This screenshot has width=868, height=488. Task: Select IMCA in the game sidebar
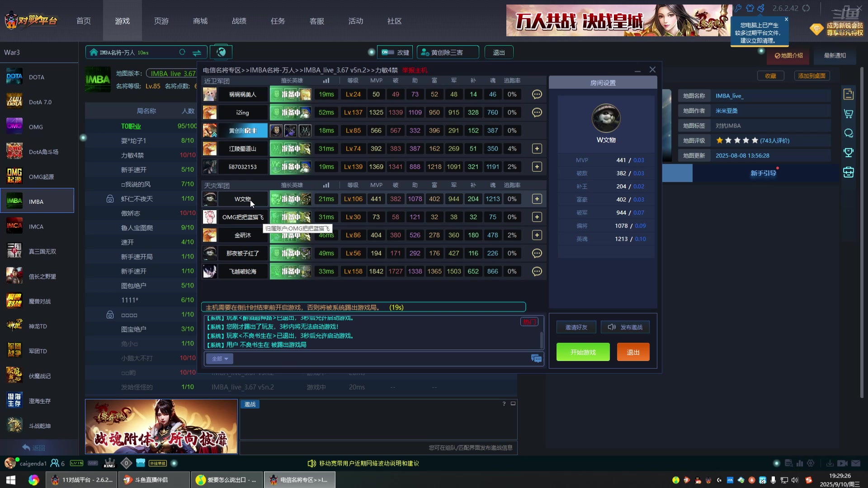[x=37, y=226]
